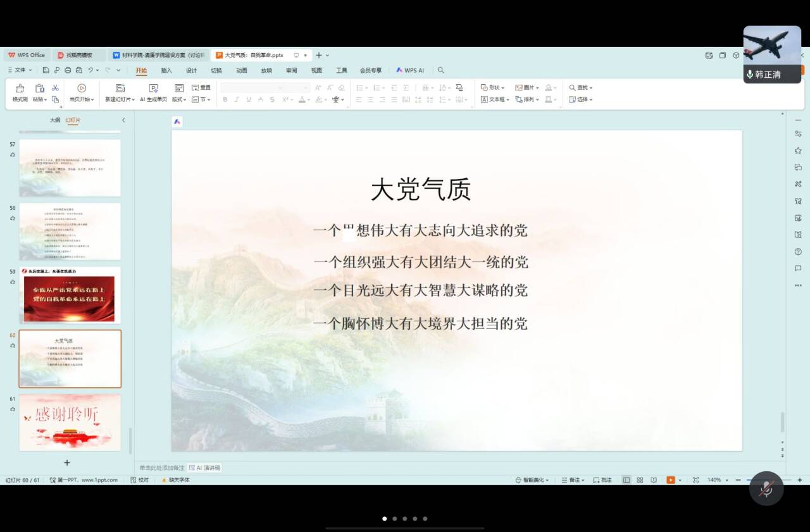Open the search magnifier beside WPS AI

(440, 70)
